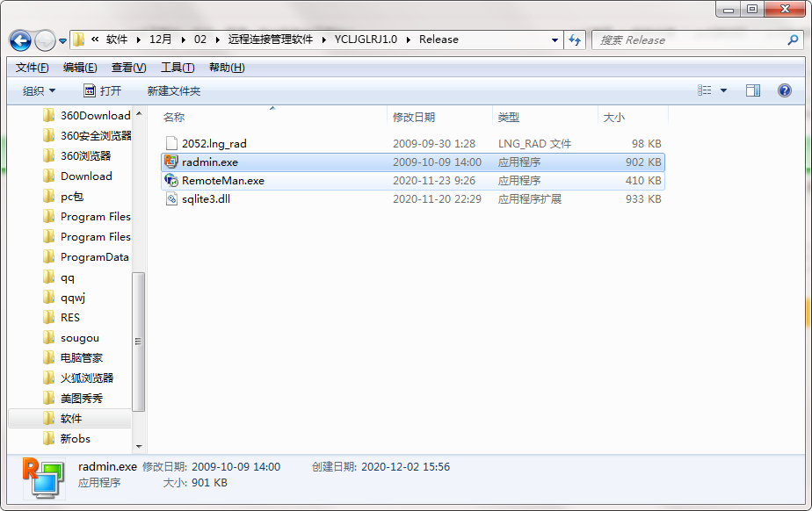
Task: Open the 帮助(H) menu
Action: [227, 68]
